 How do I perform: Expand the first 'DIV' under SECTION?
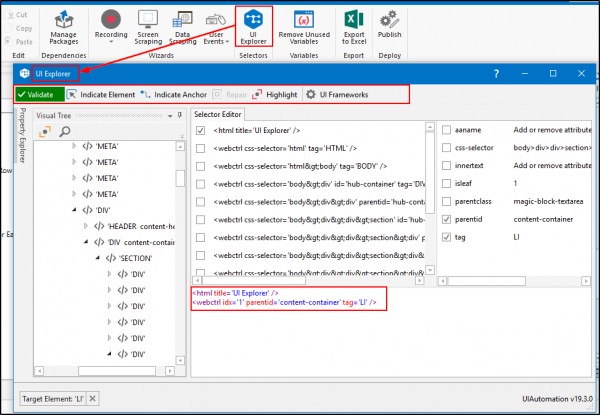(x=109, y=274)
